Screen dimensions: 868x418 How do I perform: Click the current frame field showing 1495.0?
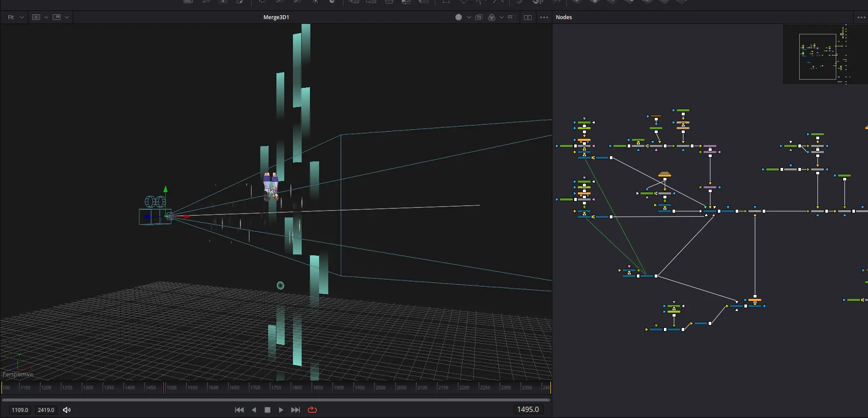(528, 409)
